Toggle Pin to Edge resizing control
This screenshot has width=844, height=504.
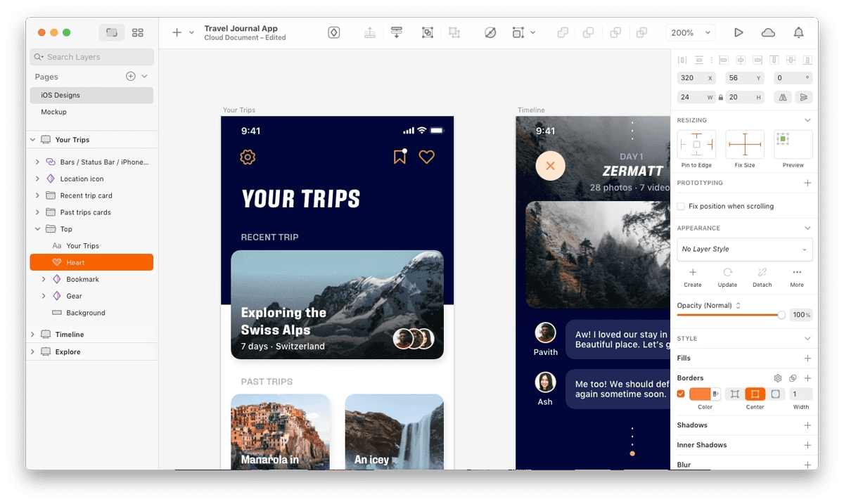click(x=696, y=144)
